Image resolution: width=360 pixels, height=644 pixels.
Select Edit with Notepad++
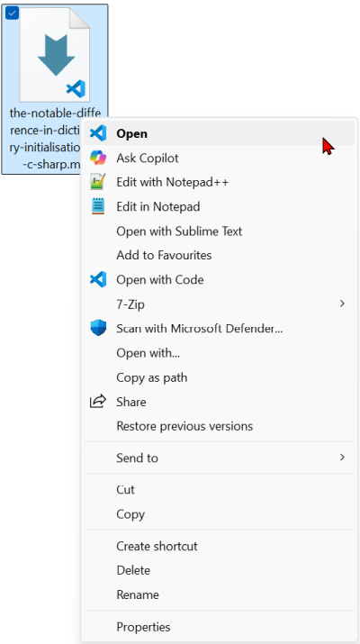(x=220, y=182)
